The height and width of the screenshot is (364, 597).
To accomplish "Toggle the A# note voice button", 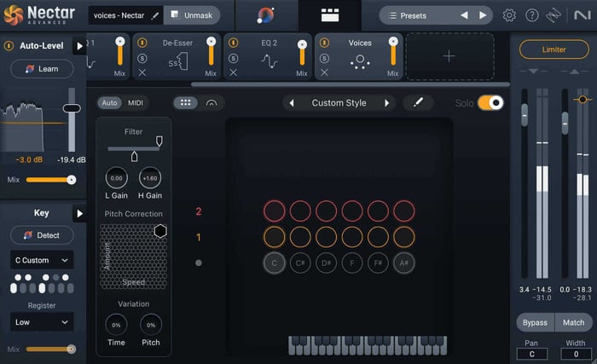I will (403, 263).
